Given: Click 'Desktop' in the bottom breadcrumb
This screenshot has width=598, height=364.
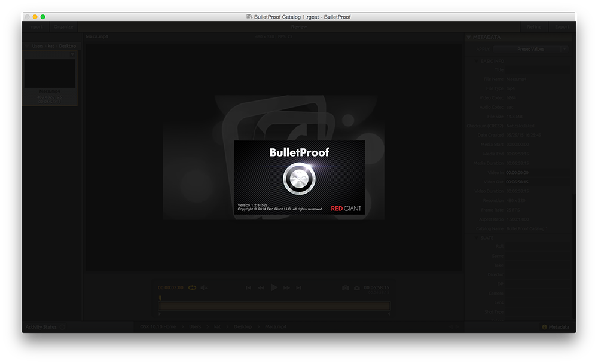Looking at the screenshot, I should pos(243,327).
